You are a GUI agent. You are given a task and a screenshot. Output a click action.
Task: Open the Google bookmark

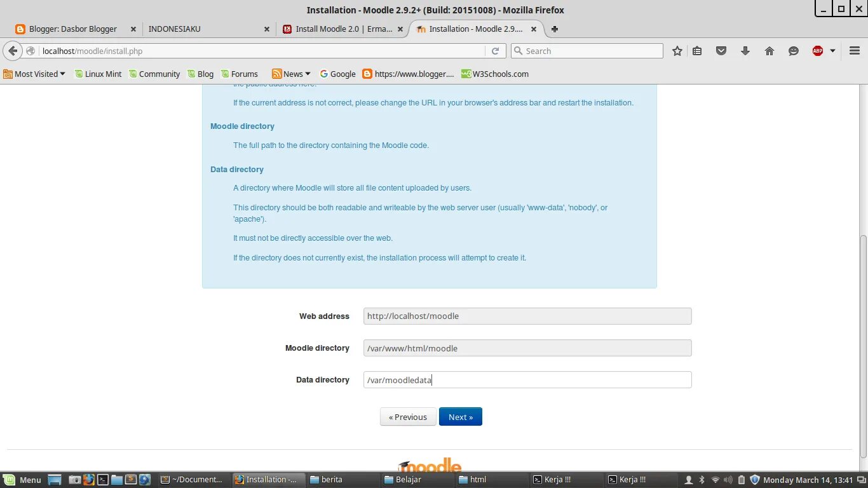point(337,74)
